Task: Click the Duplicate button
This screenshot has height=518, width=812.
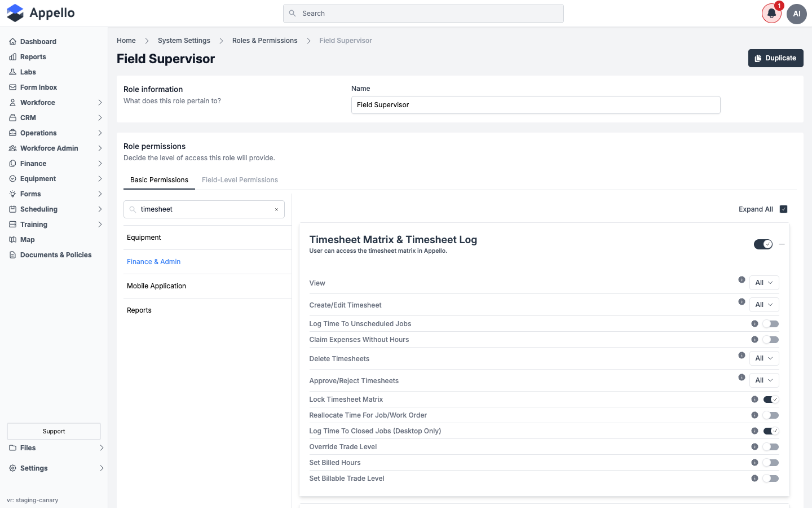Action: tap(776, 58)
